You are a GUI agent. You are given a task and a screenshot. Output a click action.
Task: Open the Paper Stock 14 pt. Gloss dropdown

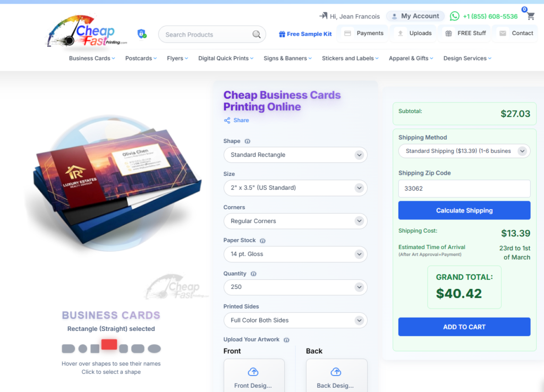(x=295, y=254)
